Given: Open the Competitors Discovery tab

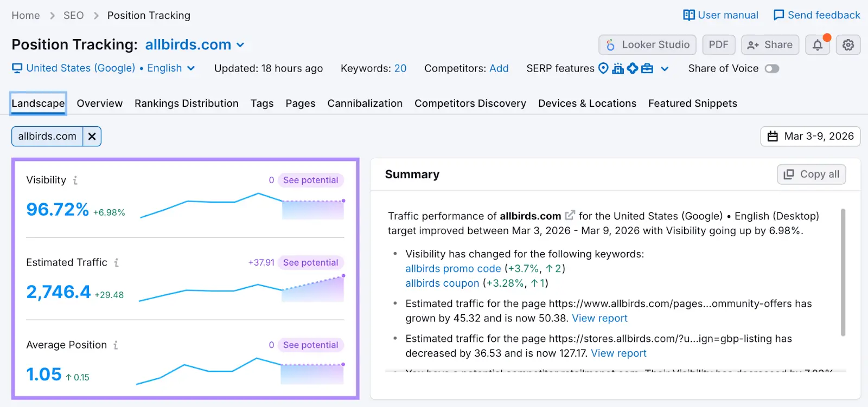Looking at the screenshot, I should pos(470,104).
